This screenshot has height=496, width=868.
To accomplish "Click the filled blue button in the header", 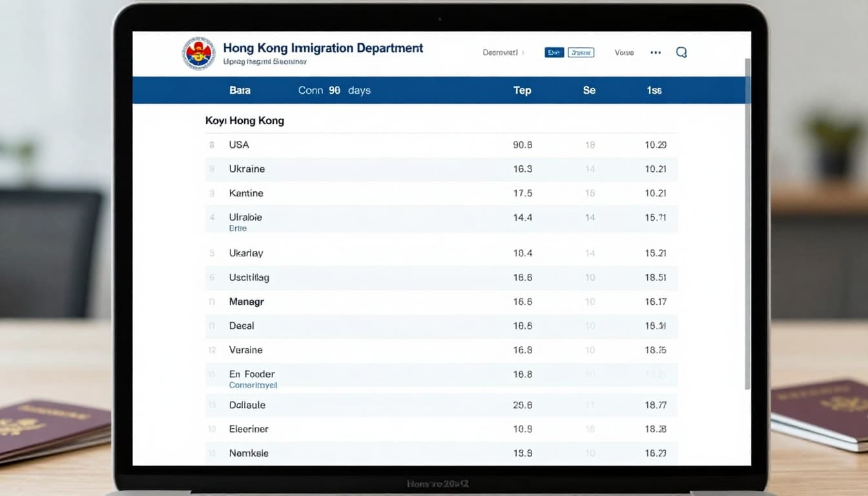I will pos(554,53).
